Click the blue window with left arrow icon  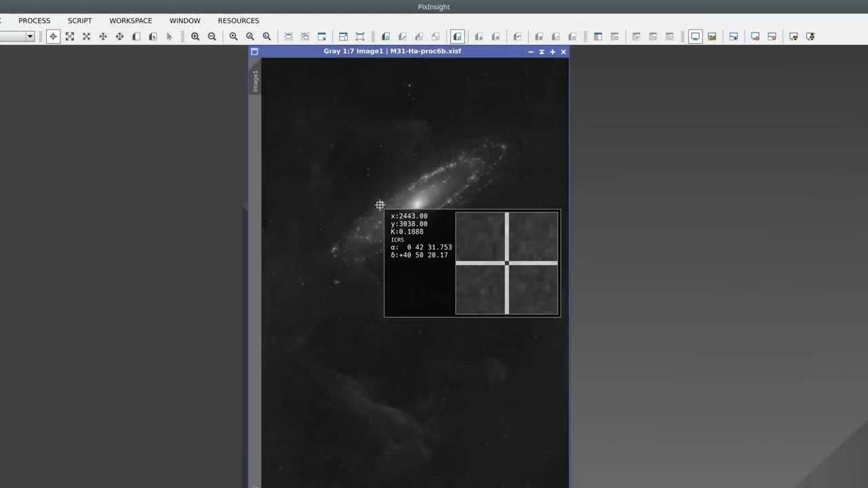pyautogui.click(x=734, y=37)
